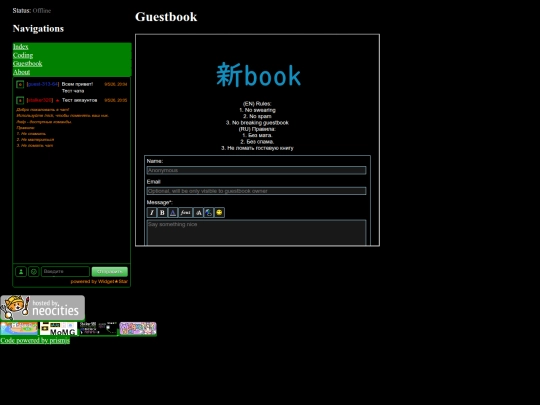540x405 pixels.
Task: Click the first colorful site badge
Action: pos(19,329)
